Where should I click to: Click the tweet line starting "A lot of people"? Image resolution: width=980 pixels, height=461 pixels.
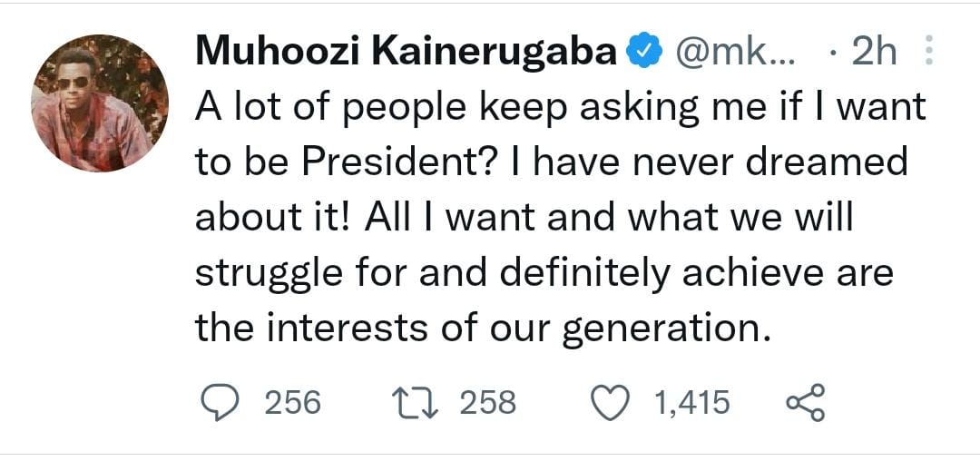pyautogui.click(x=560, y=107)
